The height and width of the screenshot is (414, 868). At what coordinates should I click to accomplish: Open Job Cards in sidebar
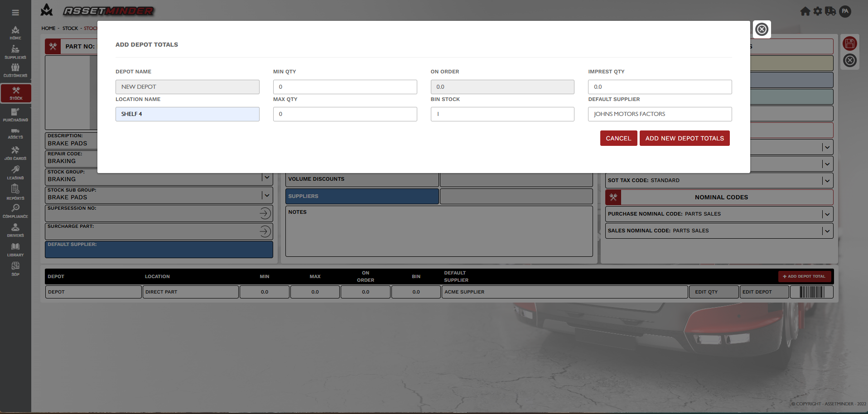point(15,153)
